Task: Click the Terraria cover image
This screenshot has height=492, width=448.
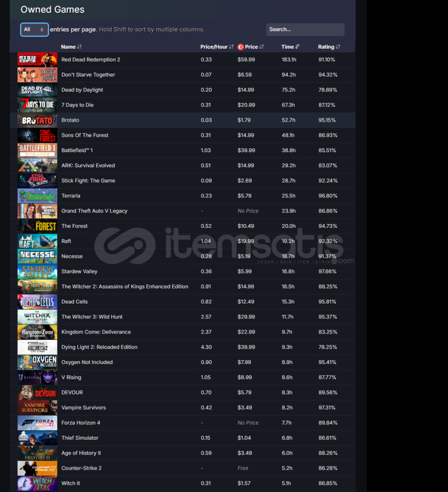Action: [37, 196]
